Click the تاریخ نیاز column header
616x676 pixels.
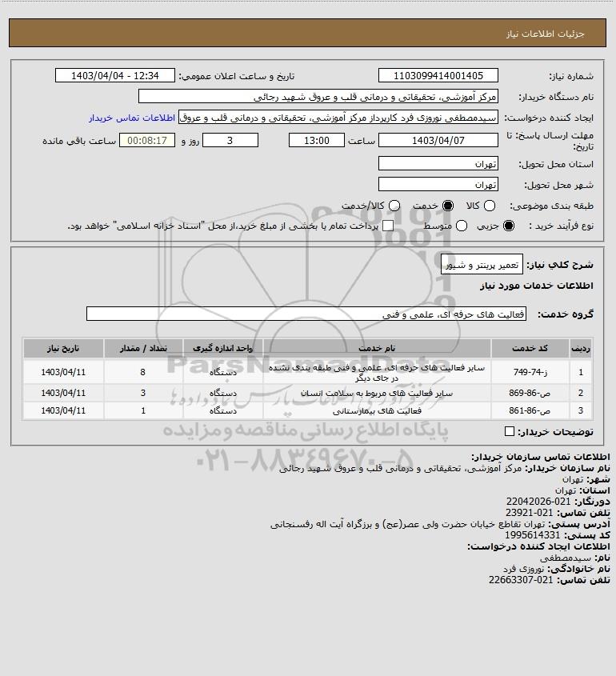(x=63, y=348)
